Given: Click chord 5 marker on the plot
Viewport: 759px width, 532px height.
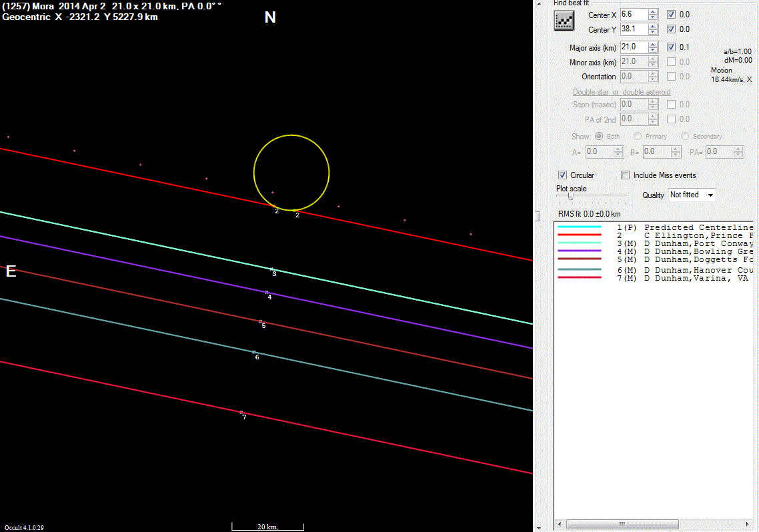Looking at the screenshot, I should coord(260,321).
